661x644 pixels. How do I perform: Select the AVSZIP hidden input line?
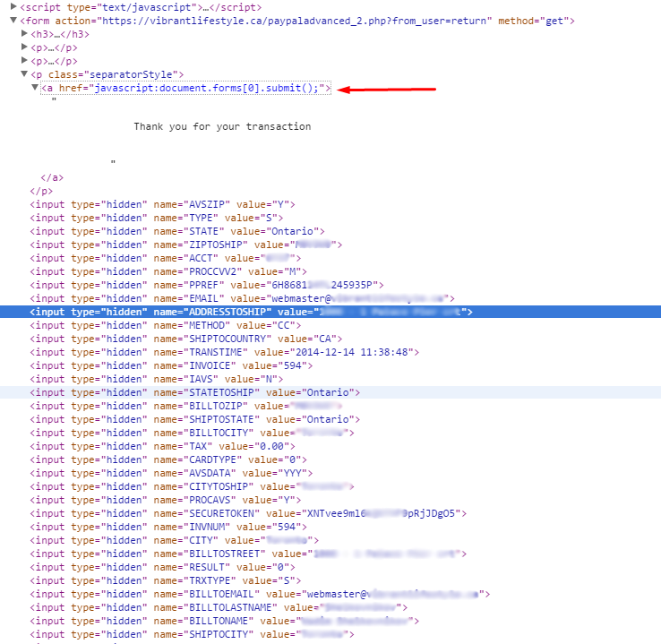(x=162, y=204)
